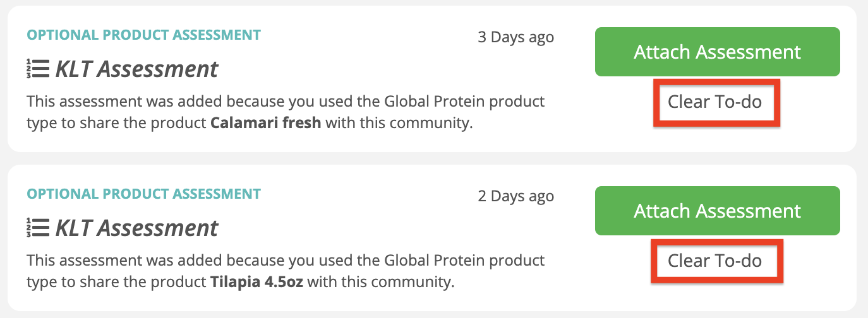868x318 pixels.
Task: Clear the to-do for Calamari fresh
Action: (715, 102)
